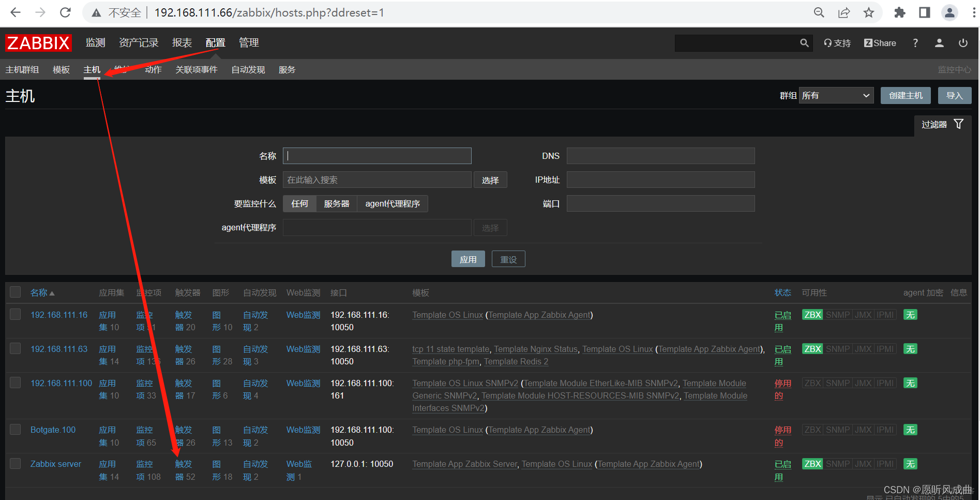
Task: Click ZBX availability badge for 192.168.111.16
Action: point(812,315)
